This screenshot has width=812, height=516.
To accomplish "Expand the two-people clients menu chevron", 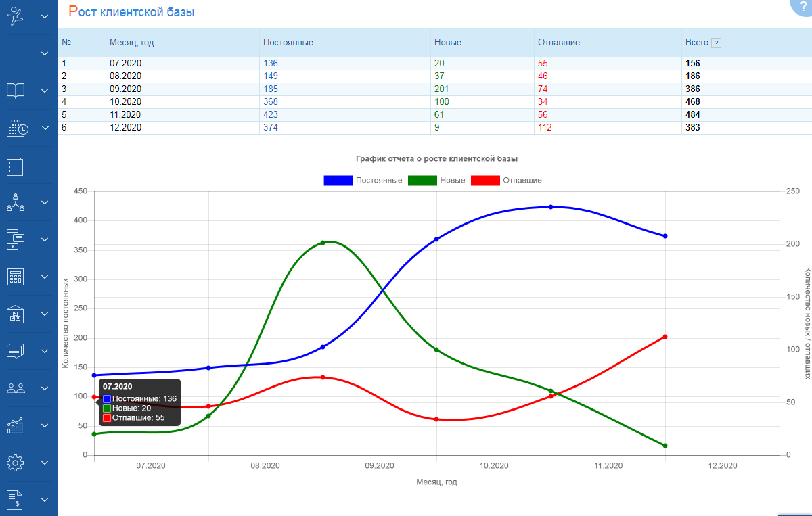I will (45, 389).
